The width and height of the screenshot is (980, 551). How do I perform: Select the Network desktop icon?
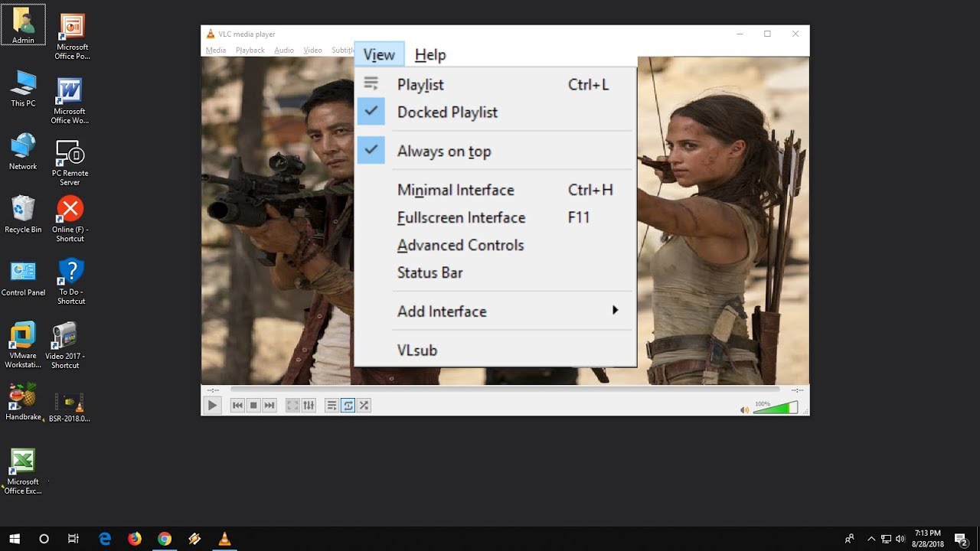(x=23, y=152)
